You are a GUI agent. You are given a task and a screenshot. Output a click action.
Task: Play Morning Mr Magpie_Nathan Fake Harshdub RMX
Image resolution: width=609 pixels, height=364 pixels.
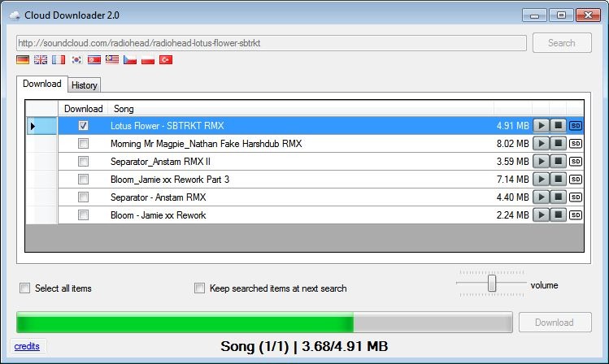tap(541, 144)
